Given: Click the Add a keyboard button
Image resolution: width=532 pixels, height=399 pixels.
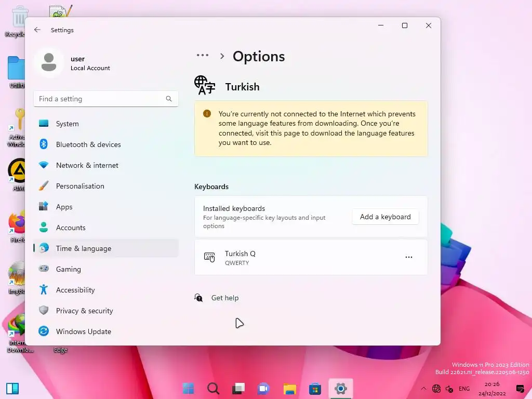Looking at the screenshot, I should click(385, 217).
